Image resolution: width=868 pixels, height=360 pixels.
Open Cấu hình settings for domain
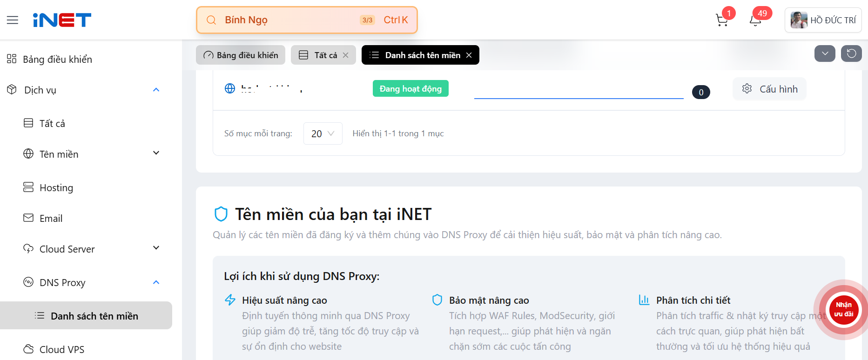[769, 89]
